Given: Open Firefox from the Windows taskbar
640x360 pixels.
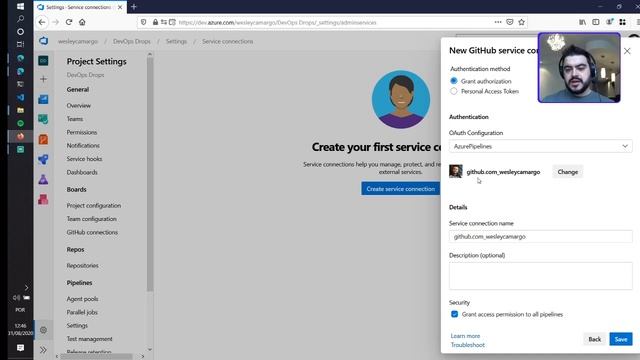Looking at the screenshot, I should pos(20,136).
